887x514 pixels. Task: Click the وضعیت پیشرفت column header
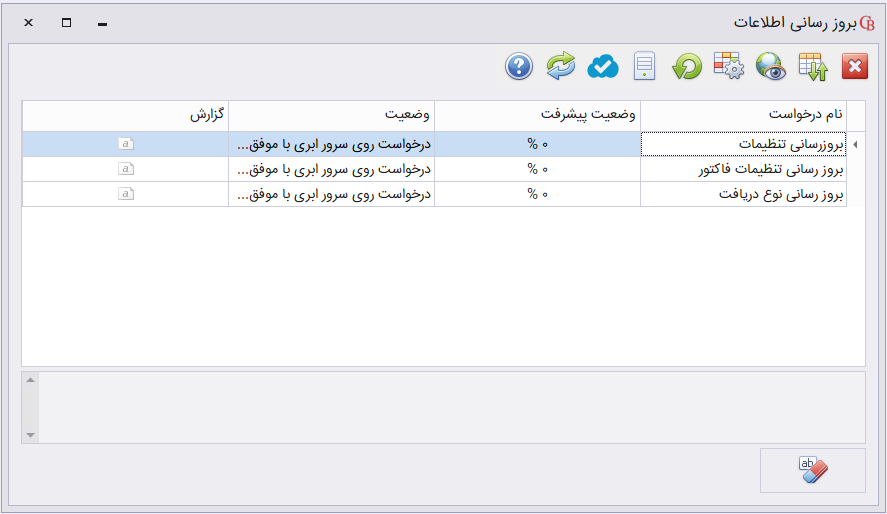click(x=537, y=115)
